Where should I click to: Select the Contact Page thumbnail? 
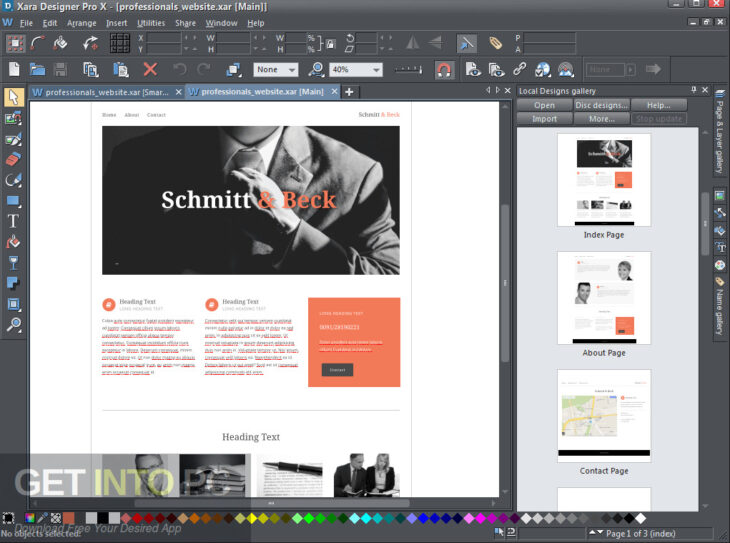[x=604, y=416]
